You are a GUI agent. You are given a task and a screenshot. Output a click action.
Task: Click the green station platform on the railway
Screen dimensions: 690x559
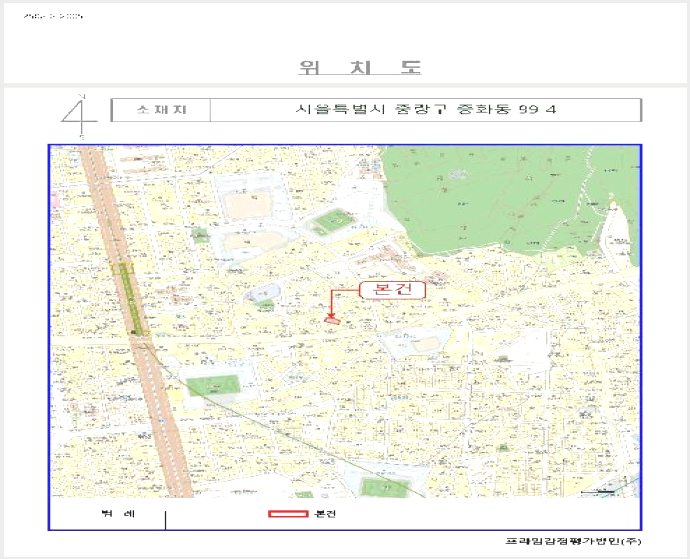pyautogui.click(x=128, y=299)
